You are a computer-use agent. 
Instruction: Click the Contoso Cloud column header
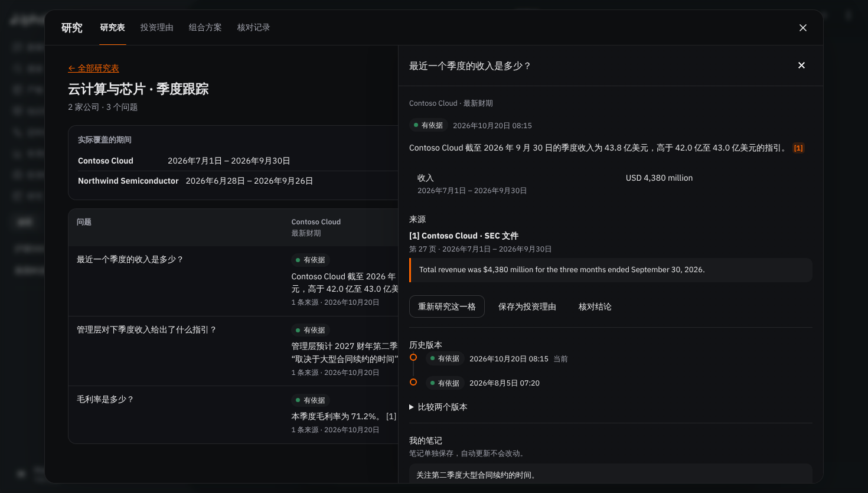click(x=316, y=222)
